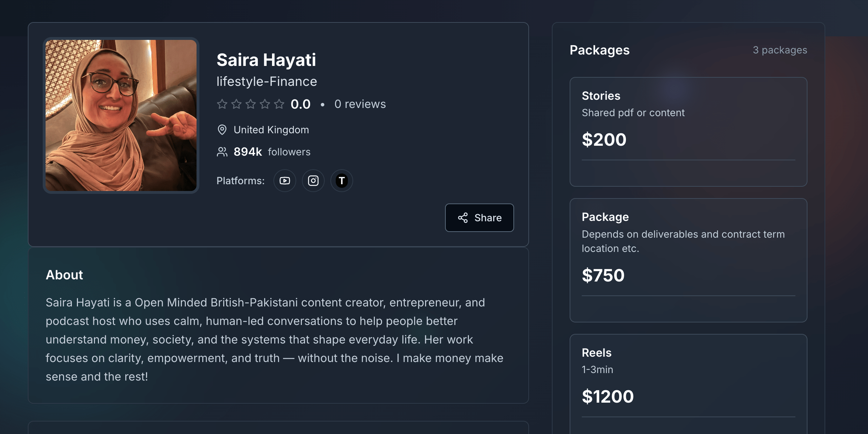Screen dimensions: 868x434
Task: Select the Reels package title
Action: 596,353
